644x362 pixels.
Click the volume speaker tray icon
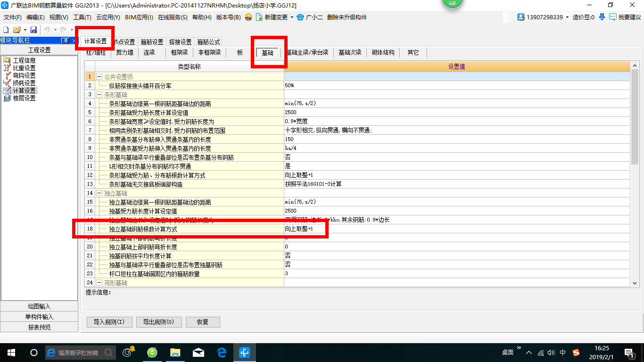[552, 353]
